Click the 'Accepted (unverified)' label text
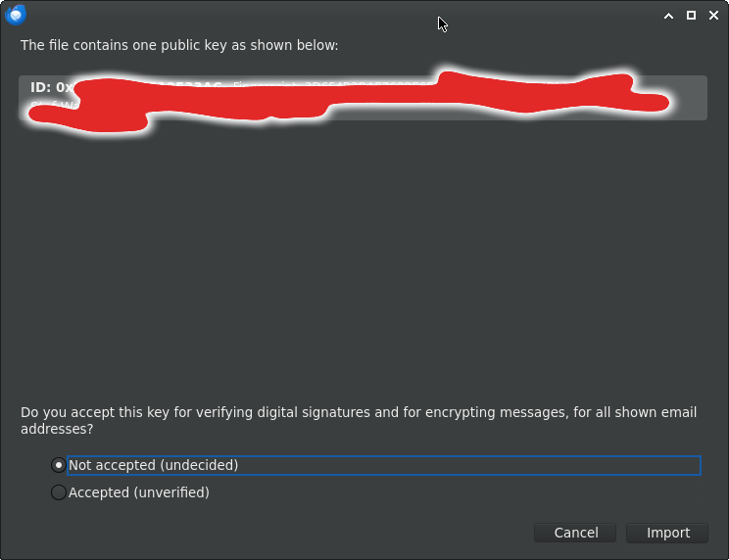 (138, 492)
